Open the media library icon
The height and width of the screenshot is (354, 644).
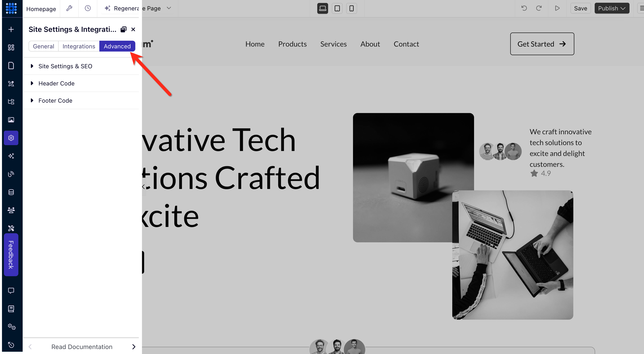click(11, 120)
